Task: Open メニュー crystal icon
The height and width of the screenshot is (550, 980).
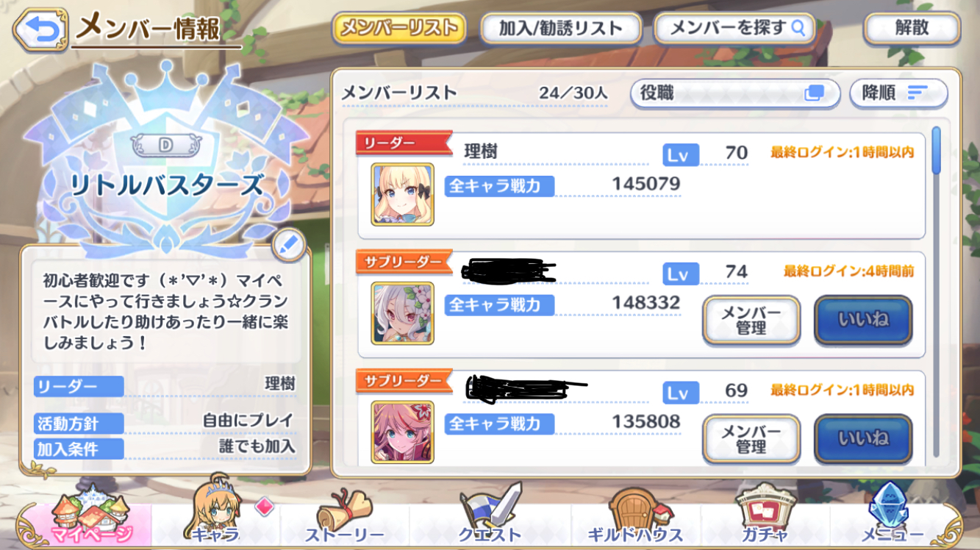Action: 892,513
